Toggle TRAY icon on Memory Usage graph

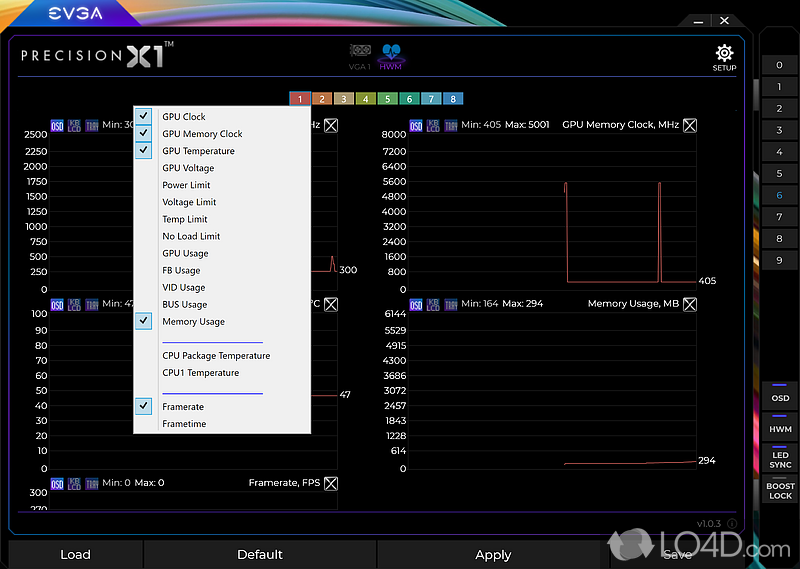point(451,304)
